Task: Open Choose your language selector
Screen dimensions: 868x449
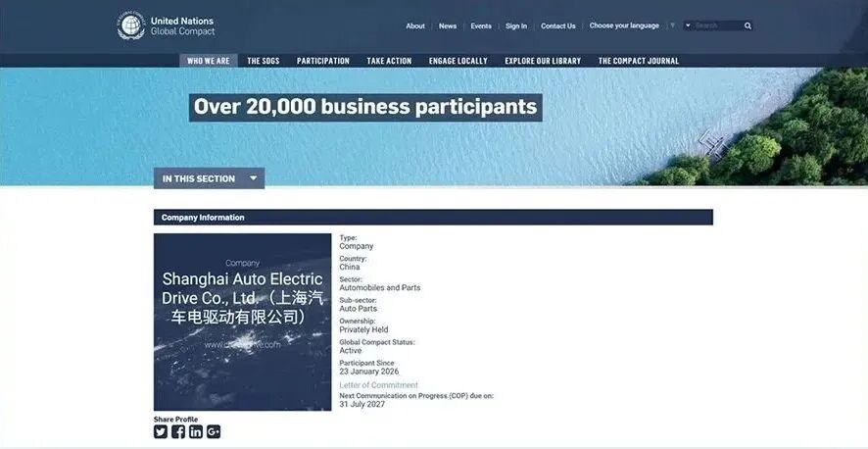Action: coord(624,25)
